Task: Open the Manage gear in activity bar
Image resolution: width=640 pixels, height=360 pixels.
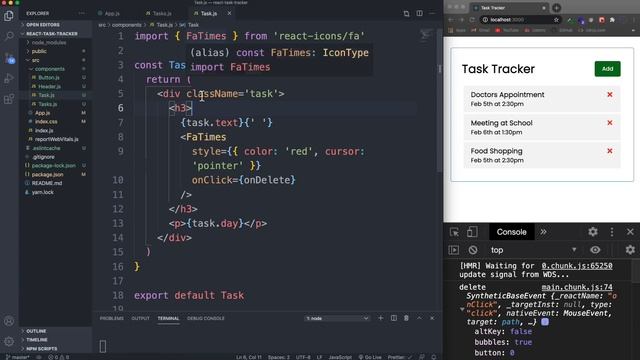Action: pos(9,341)
